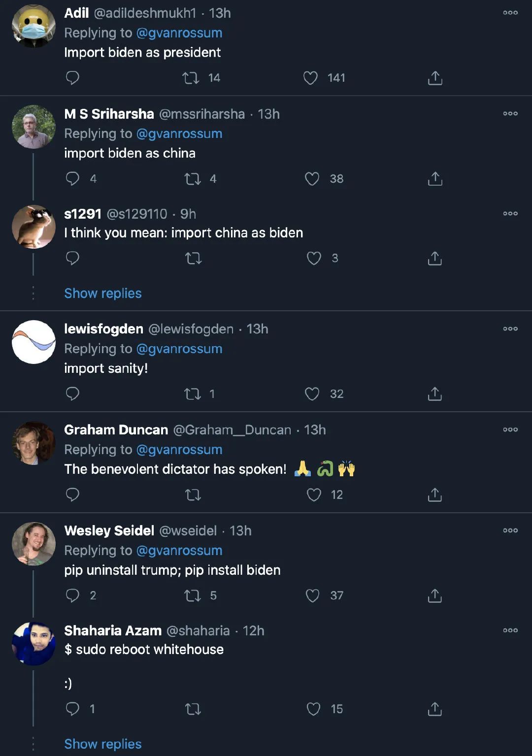
Task: Reply to Adil's tweet
Action: coord(72,78)
